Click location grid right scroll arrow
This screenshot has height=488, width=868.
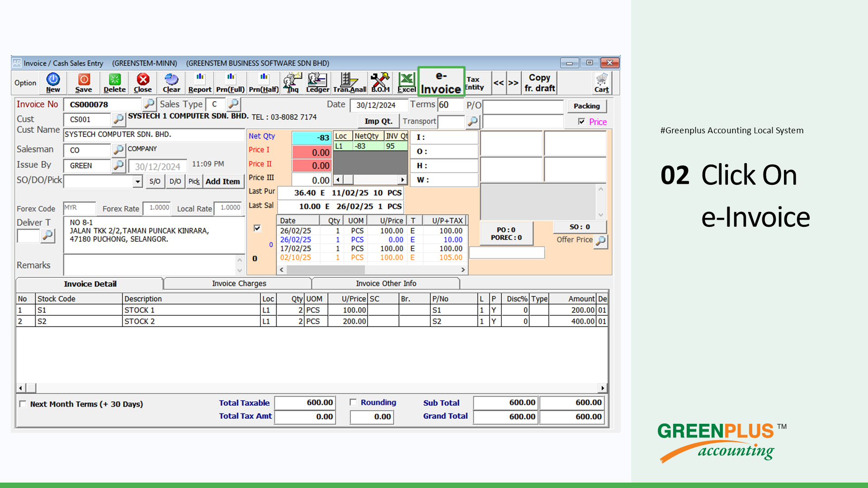pyautogui.click(x=402, y=180)
